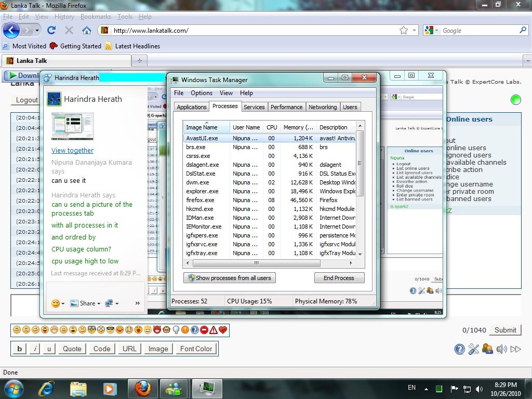
Task: Open the search engine dropdown beside Google
Action: tap(431, 30)
